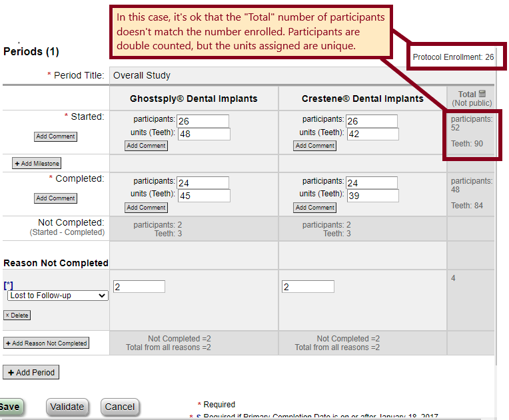Delete the Lost to Follow-up reason
The height and width of the screenshot is (420, 509).
tap(17, 315)
